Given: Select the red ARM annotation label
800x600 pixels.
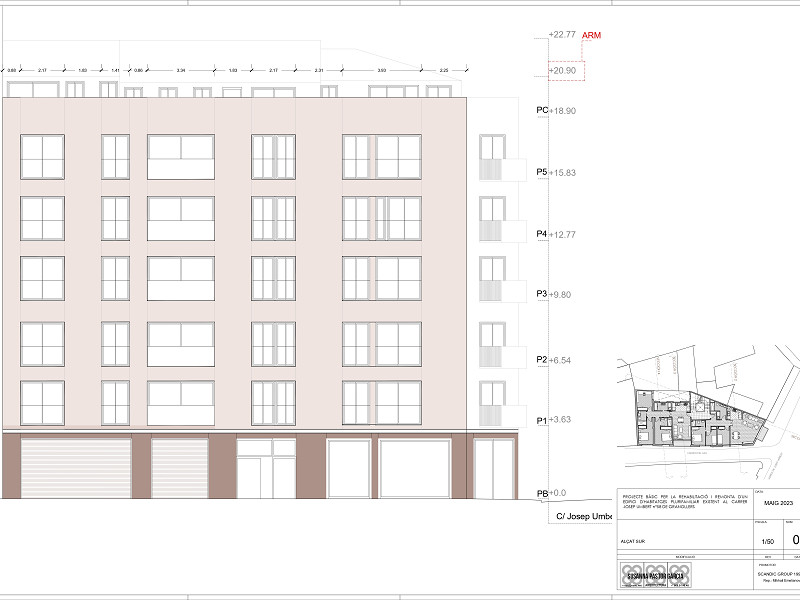Looking at the screenshot, I should tap(592, 32).
